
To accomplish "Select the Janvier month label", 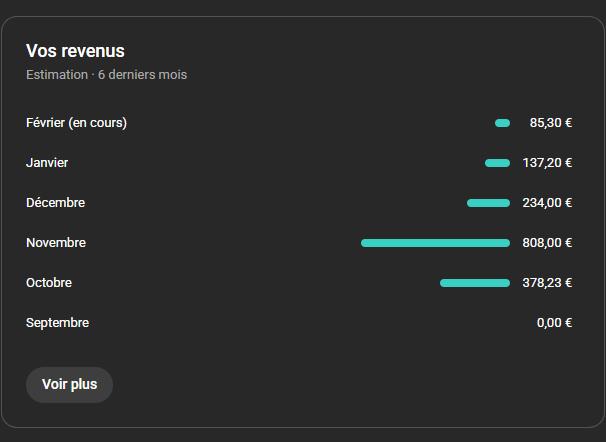I will 47,163.
